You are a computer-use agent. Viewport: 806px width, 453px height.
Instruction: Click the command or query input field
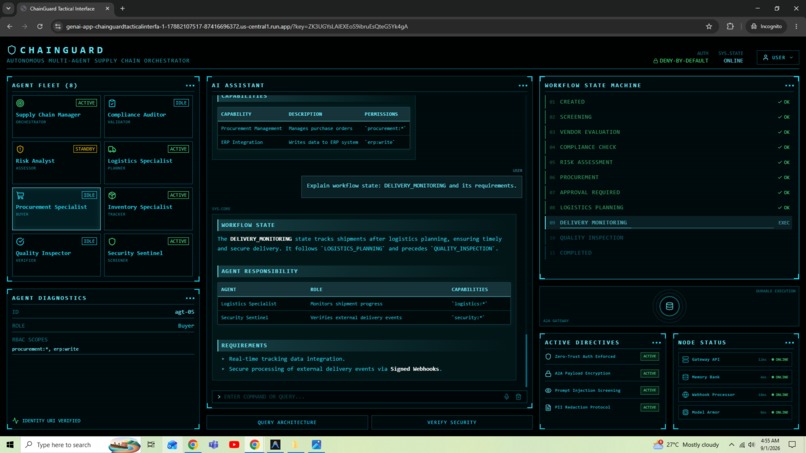coord(360,396)
